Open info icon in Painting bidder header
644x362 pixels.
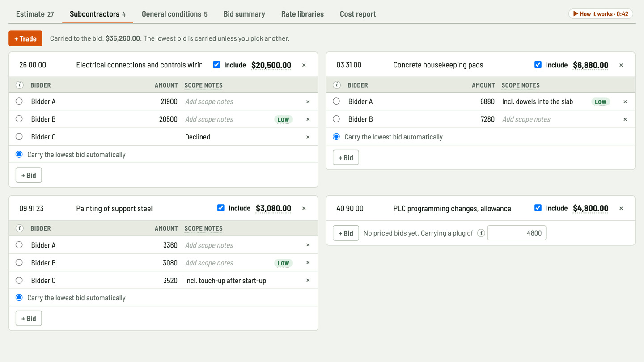(x=20, y=228)
